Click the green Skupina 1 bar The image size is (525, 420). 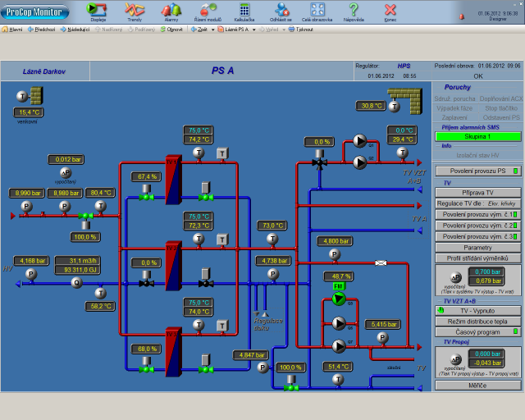point(477,136)
